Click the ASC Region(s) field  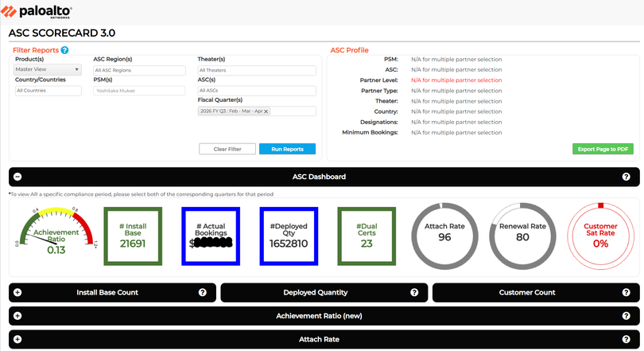139,70
